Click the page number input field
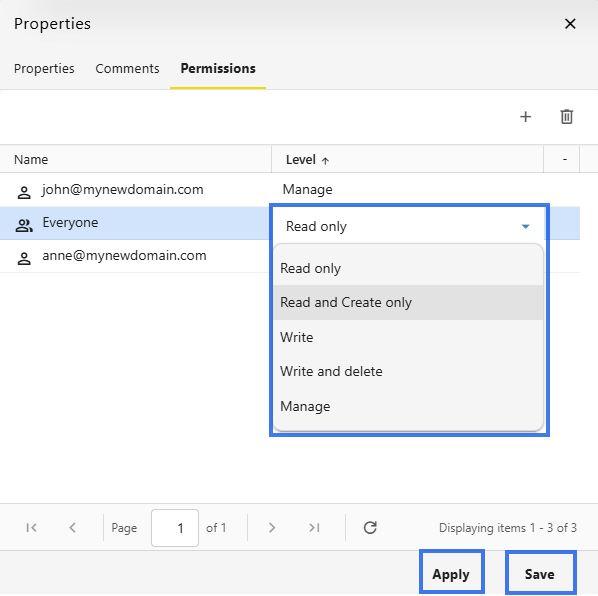Viewport: 598px width, 596px height. (x=175, y=528)
